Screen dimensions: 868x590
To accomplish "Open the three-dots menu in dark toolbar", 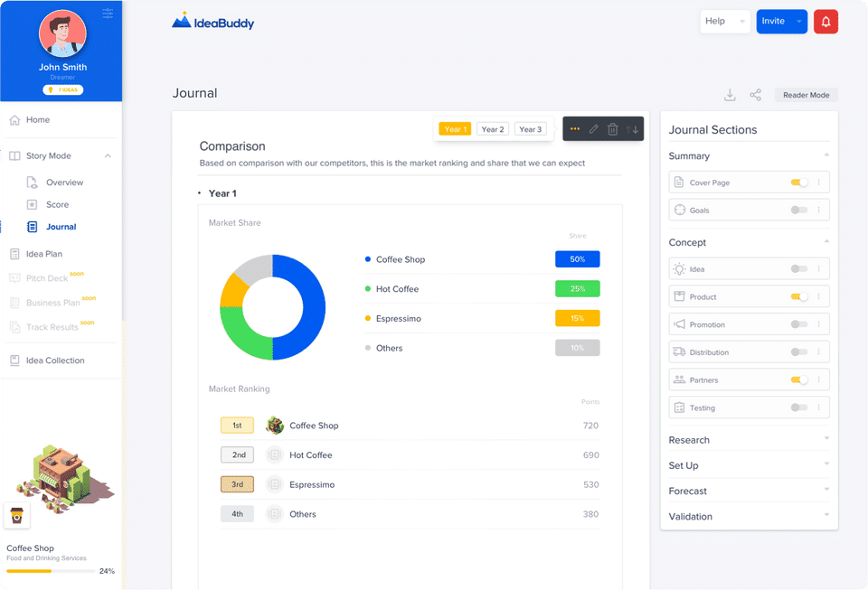I will [x=575, y=129].
